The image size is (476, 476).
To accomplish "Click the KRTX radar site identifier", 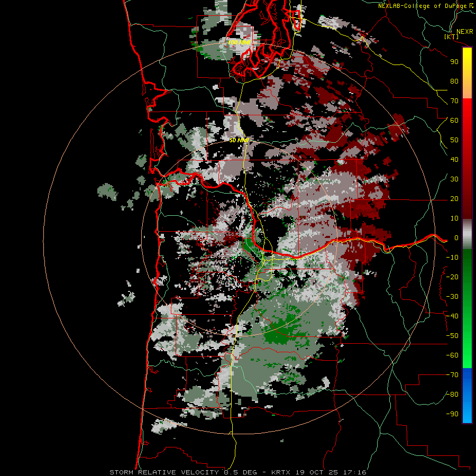I will click(281, 472).
